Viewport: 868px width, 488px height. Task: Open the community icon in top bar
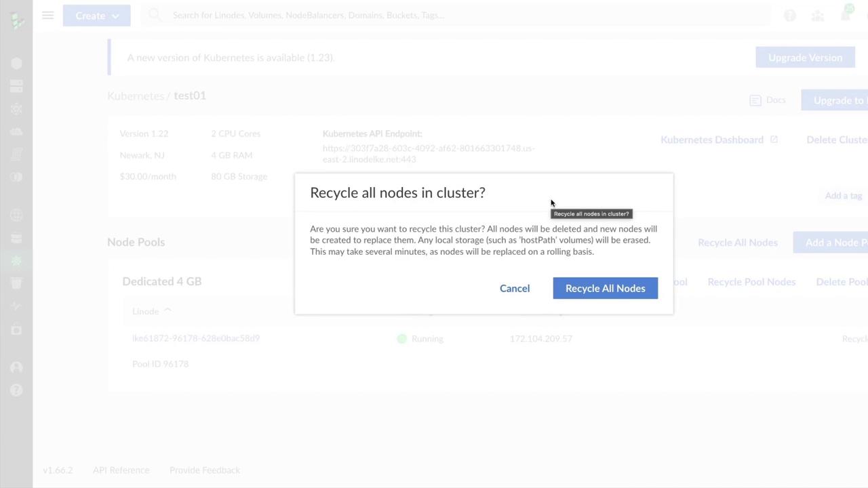(x=818, y=16)
